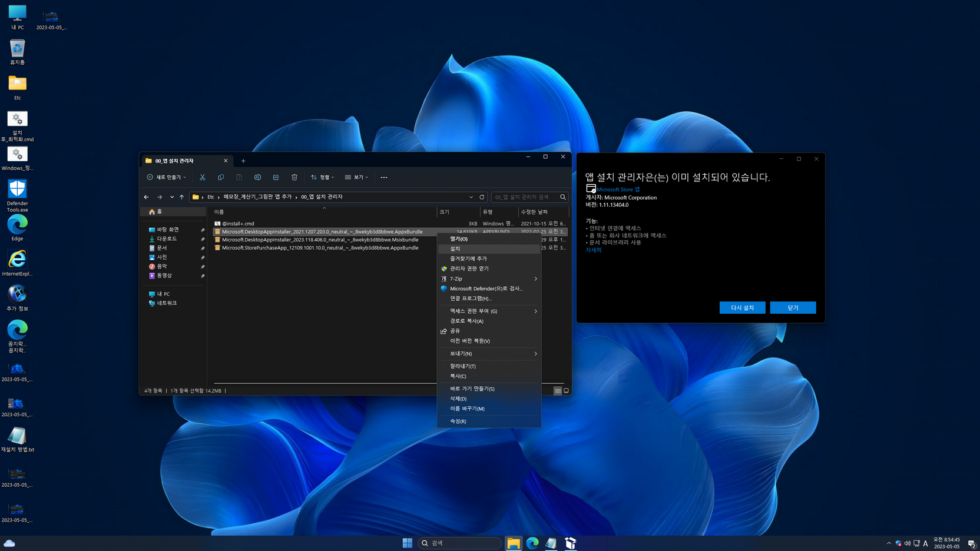Go forward with the right arrow button

(160, 197)
